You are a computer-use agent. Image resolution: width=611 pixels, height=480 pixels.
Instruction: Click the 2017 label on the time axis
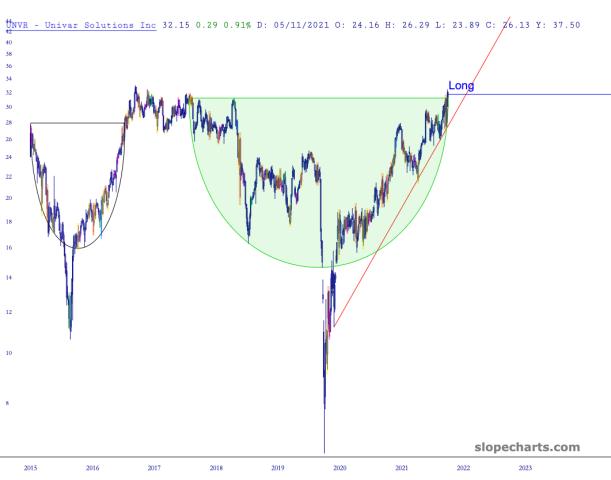tap(154, 467)
